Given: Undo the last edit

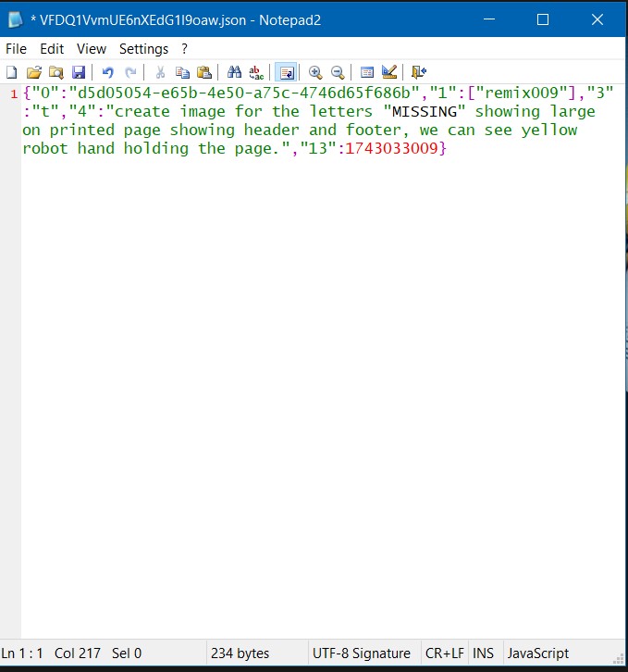Looking at the screenshot, I should [x=108, y=72].
